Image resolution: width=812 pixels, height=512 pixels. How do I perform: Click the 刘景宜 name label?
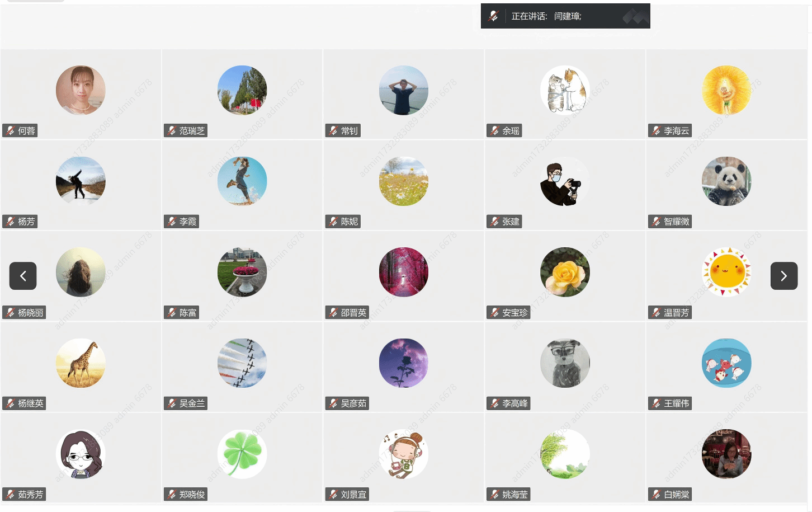coord(354,495)
